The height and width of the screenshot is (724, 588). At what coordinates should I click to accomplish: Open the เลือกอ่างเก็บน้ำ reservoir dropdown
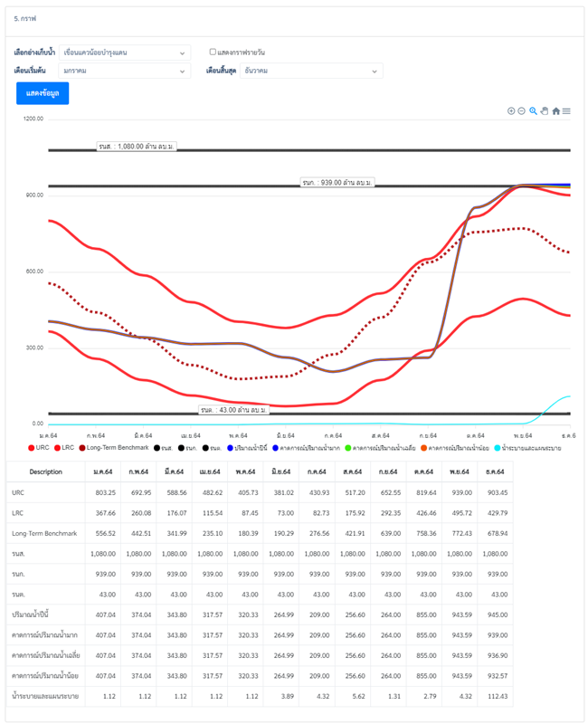tap(125, 52)
